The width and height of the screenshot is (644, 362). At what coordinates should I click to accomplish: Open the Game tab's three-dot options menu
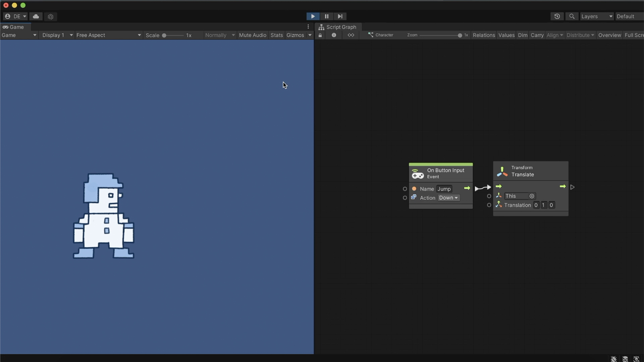point(308,27)
